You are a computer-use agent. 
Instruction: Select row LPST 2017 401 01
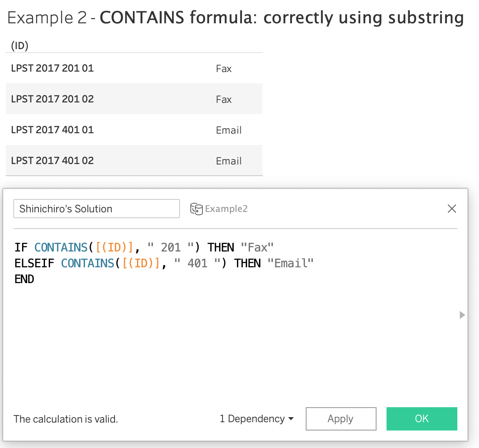(x=52, y=130)
